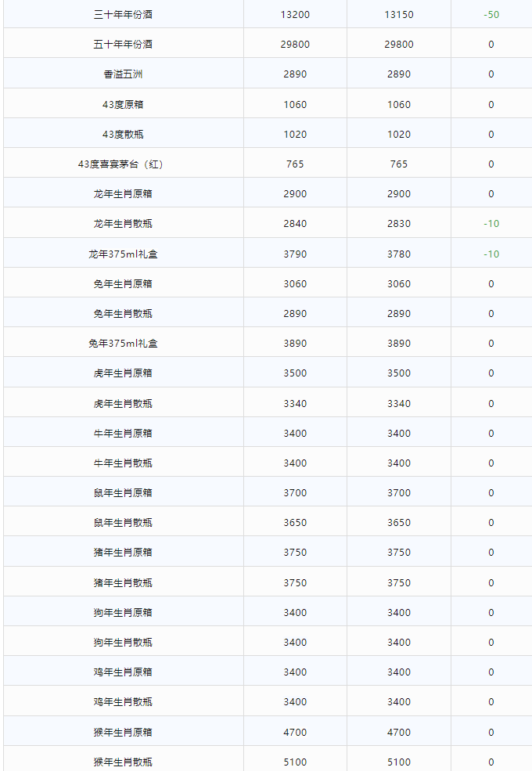This screenshot has width=532, height=771.
Task: Click the first 3060 price in 兔年生肖原箱 row
Action: 295,283
